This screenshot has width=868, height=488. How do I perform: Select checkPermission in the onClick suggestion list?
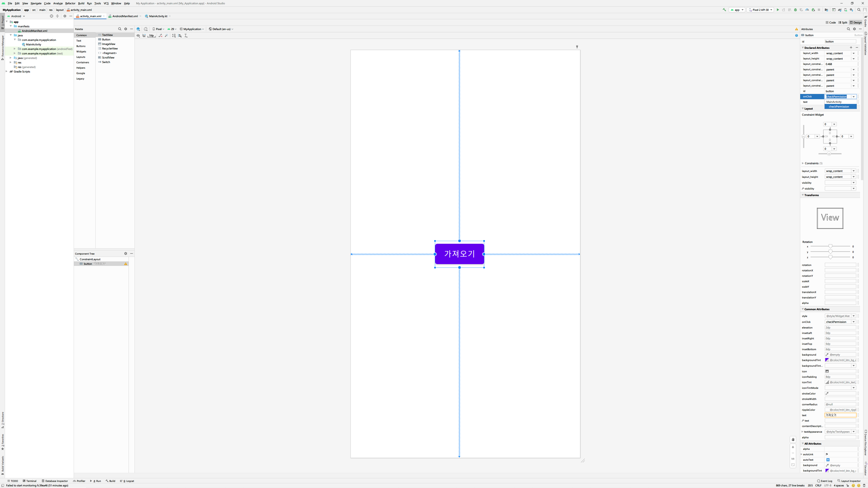pos(839,106)
